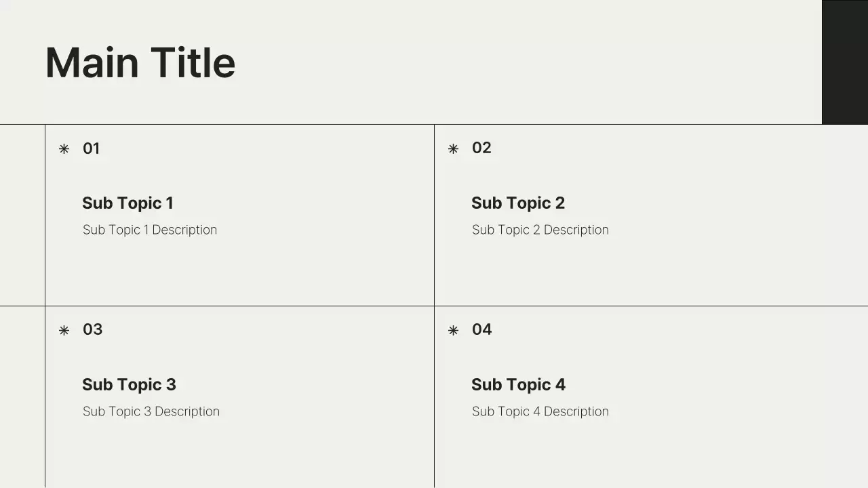
Task: Click the Sub Topic 3 heading
Action: coord(129,385)
